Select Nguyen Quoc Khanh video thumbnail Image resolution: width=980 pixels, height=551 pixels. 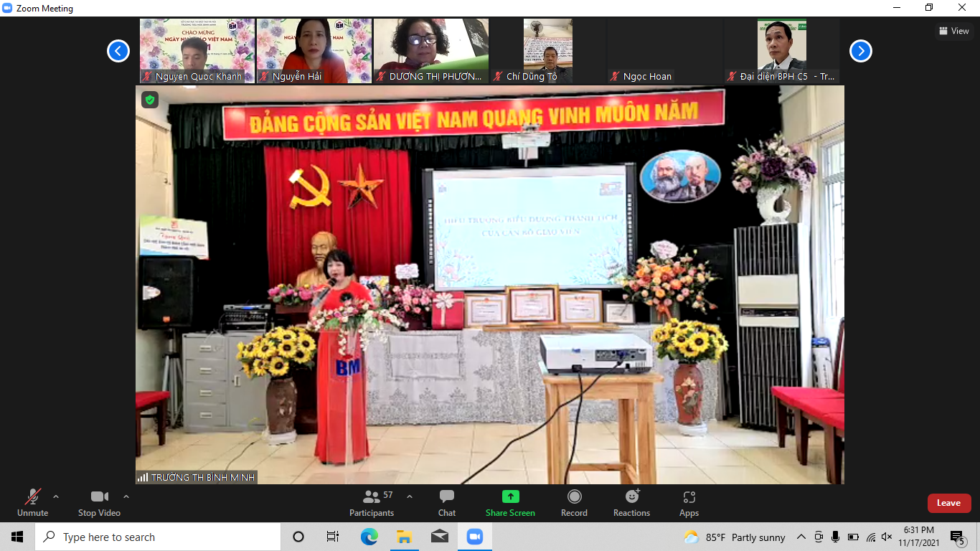click(197, 51)
